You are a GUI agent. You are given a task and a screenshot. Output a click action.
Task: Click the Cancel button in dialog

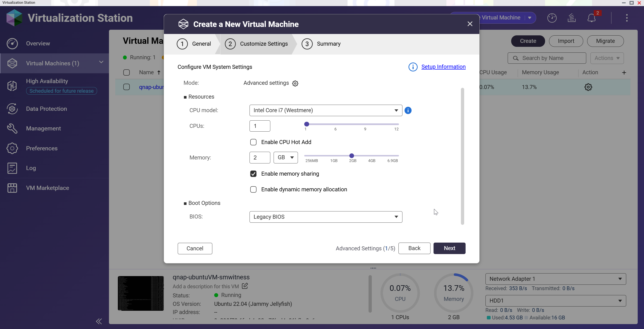coord(195,248)
